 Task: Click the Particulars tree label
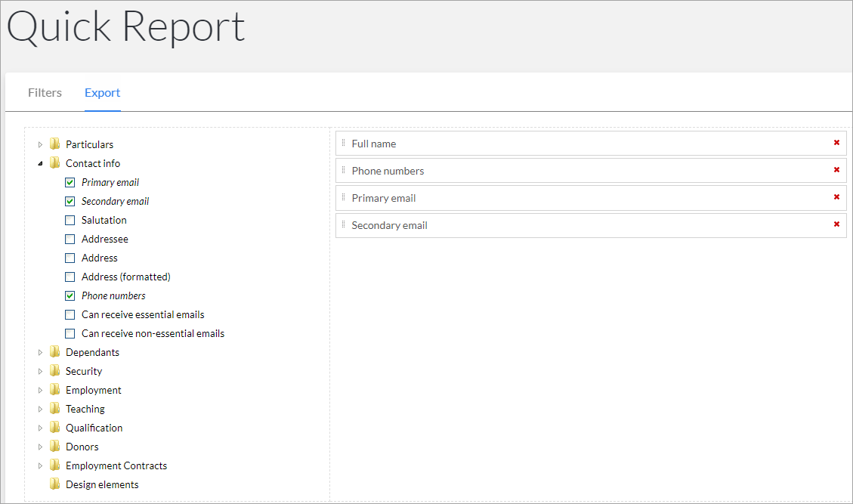tap(89, 144)
